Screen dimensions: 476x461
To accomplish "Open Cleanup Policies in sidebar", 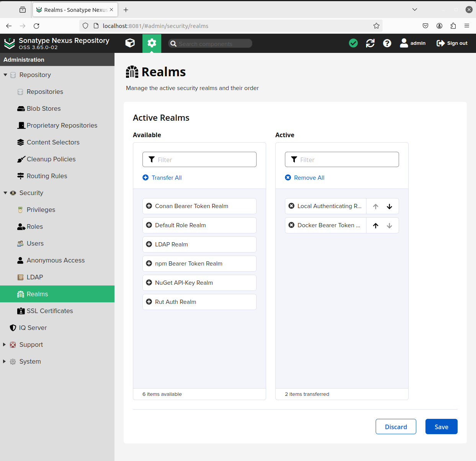I will click(x=57, y=159).
